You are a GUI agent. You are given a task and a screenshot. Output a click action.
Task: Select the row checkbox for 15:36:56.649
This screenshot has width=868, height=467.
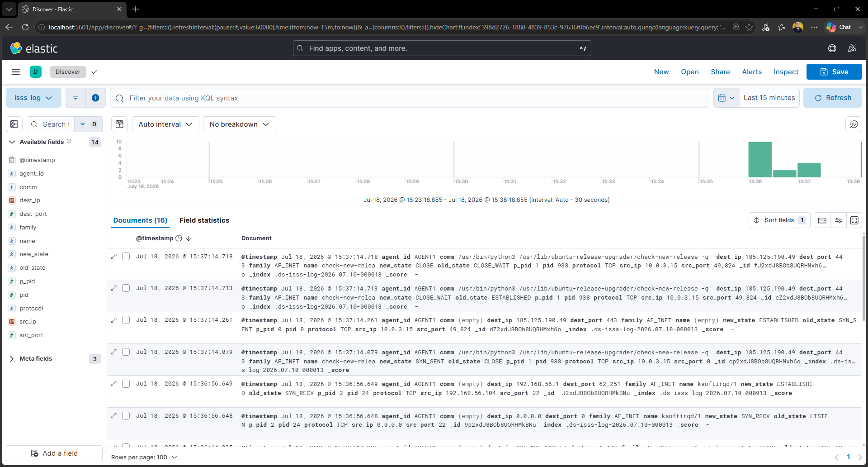coord(126,384)
